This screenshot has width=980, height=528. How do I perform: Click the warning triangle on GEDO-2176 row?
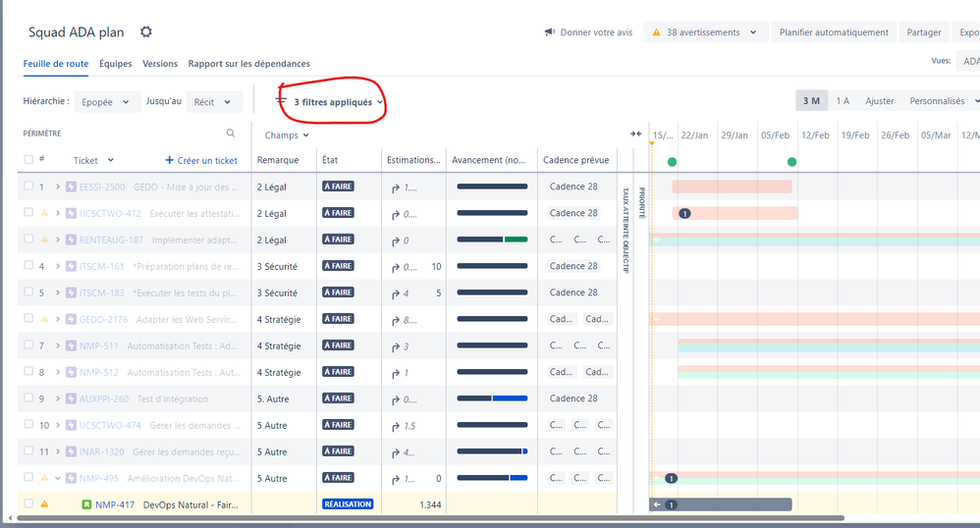click(x=44, y=318)
